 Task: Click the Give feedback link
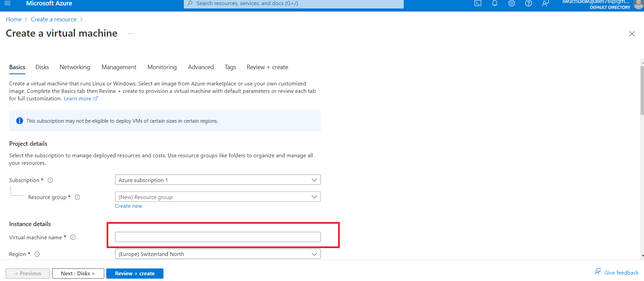click(621, 273)
